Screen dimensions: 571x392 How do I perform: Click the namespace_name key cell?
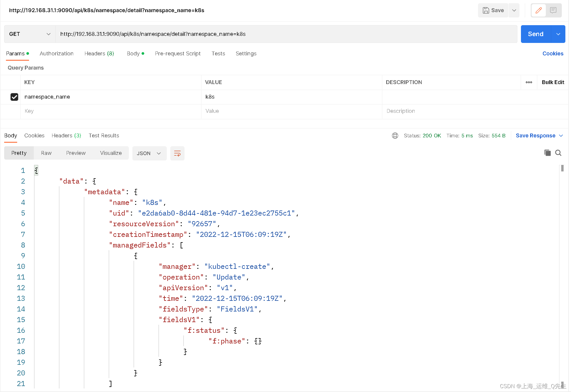coord(111,97)
